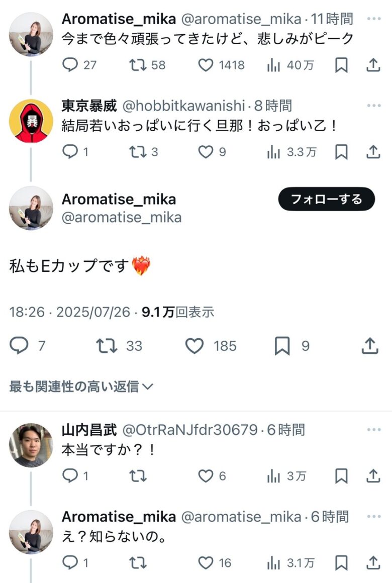This screenshot has width=392, height=583.
Task: View analytics of the 40万 views tweet
Action: pyautogui.click(x=274, y=65)
